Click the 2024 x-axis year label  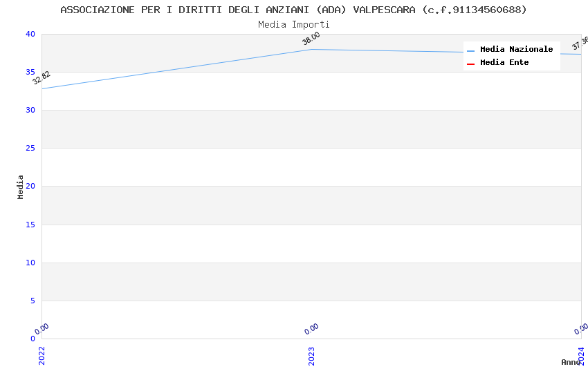click(581, 356)
